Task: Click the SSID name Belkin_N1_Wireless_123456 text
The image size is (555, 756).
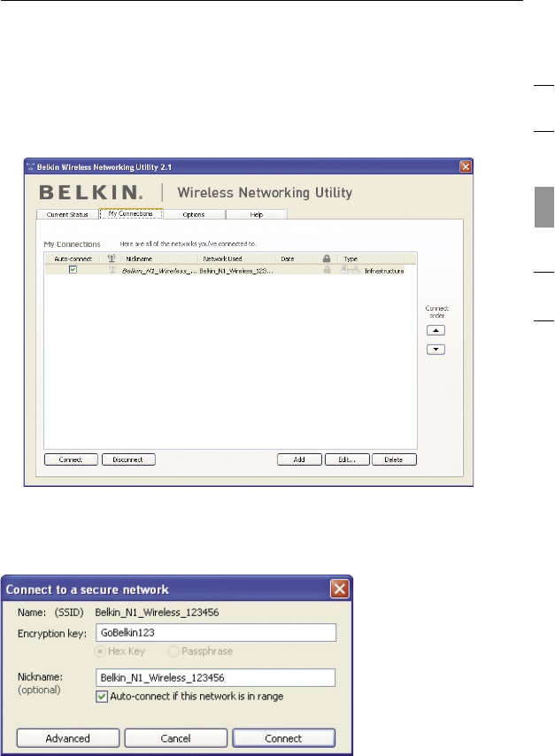Action: 157,613
